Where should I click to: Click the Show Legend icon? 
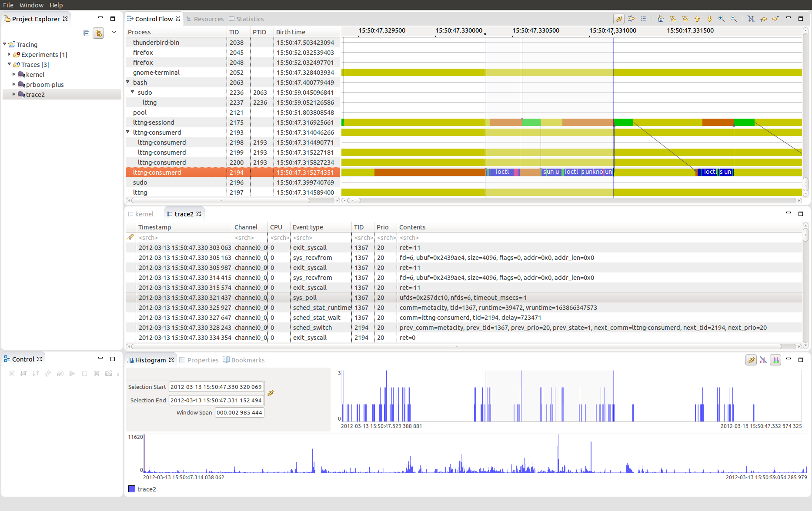644,19
